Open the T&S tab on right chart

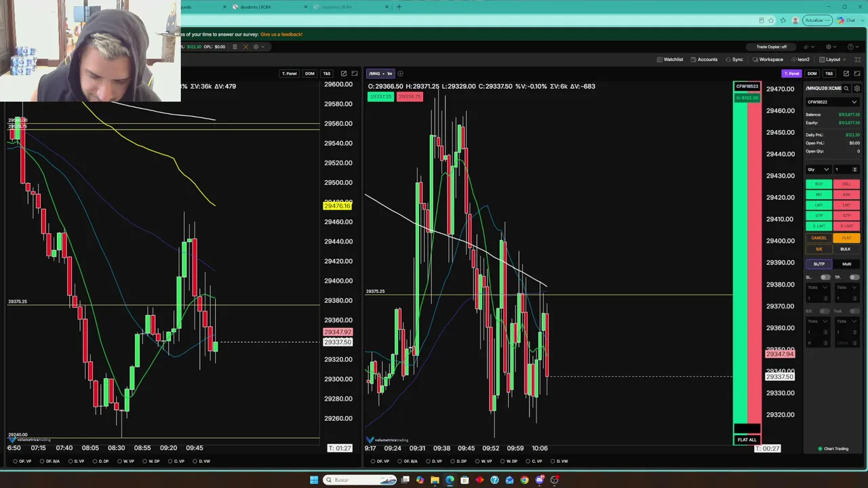coord(829,73)
